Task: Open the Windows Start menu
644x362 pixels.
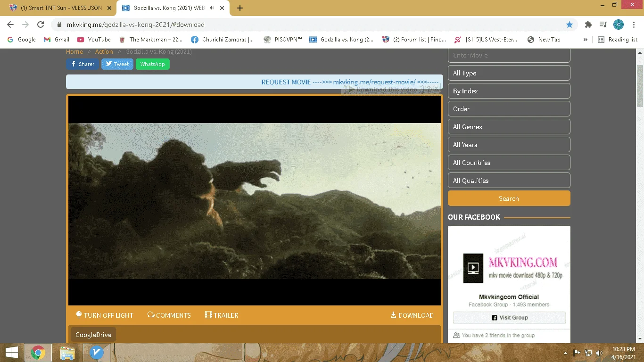Action: pos(12,353)
